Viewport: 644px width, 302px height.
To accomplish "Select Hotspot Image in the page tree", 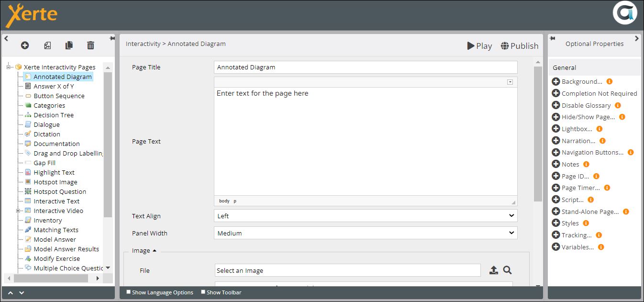I will pos(55,182).
